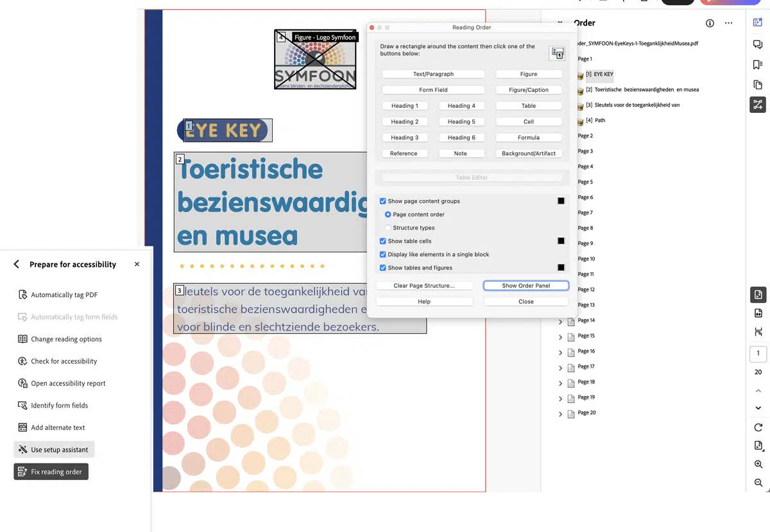Open the Order panel options ellipsis
The image size is (770, 532).
pos(728,23)
